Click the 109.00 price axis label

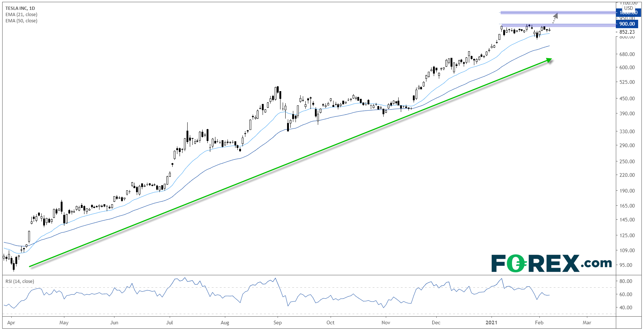(627, 250)
